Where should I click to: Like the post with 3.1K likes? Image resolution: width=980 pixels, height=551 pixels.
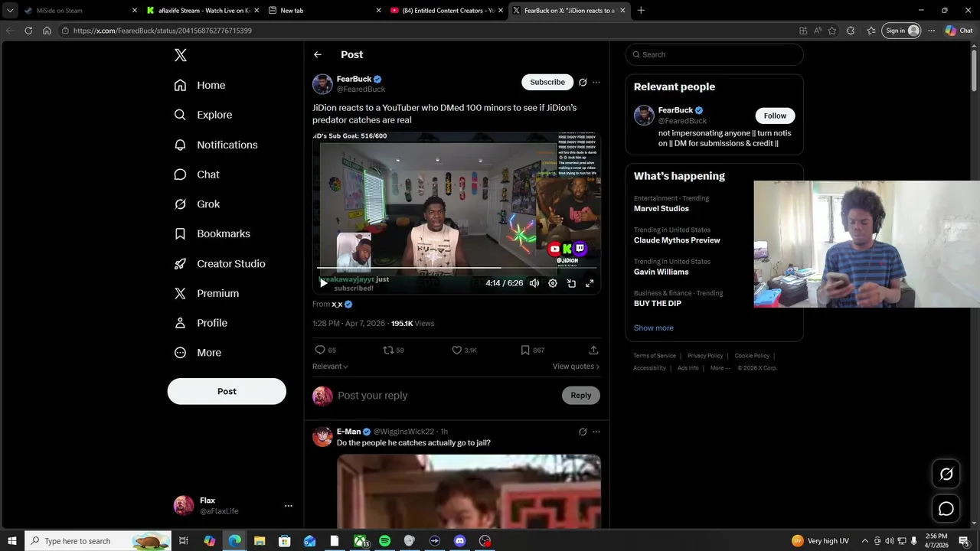click(464, 350)
